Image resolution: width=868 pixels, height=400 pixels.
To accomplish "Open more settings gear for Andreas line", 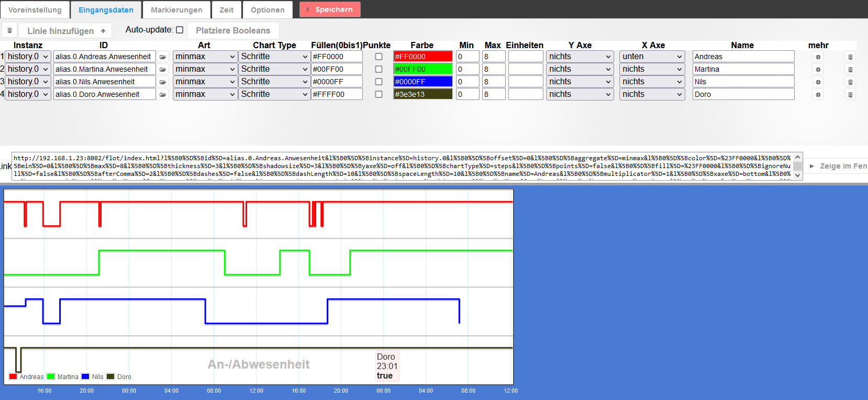I will pos(818,57).
